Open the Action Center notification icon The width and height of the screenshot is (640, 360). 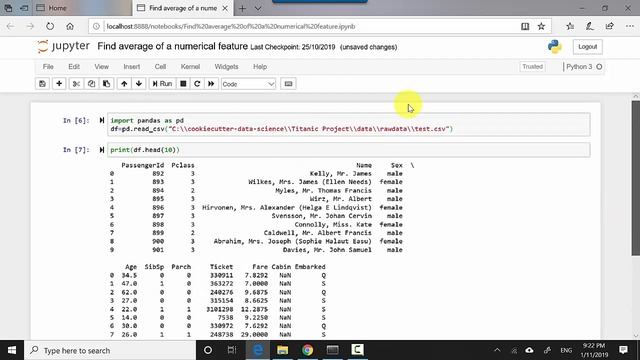[x=623, y=350]
